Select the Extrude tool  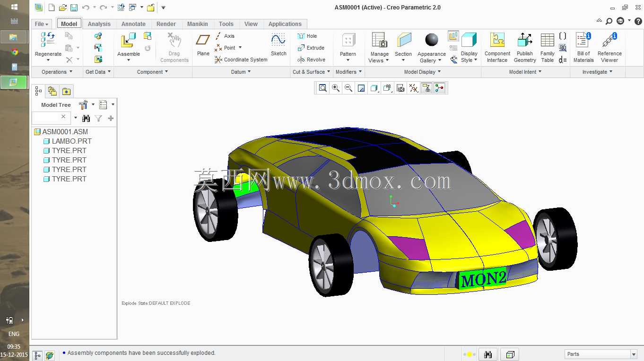pos(311,48)
